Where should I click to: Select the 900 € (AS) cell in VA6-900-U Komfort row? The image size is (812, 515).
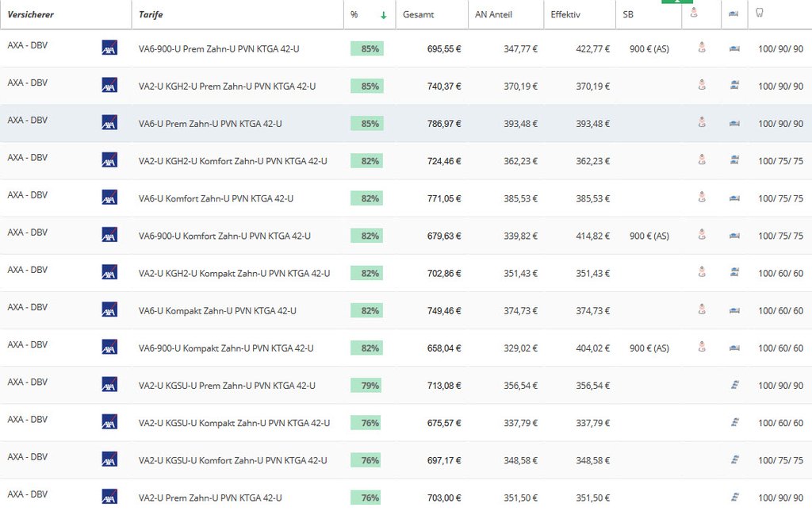(x=649, y=236)
